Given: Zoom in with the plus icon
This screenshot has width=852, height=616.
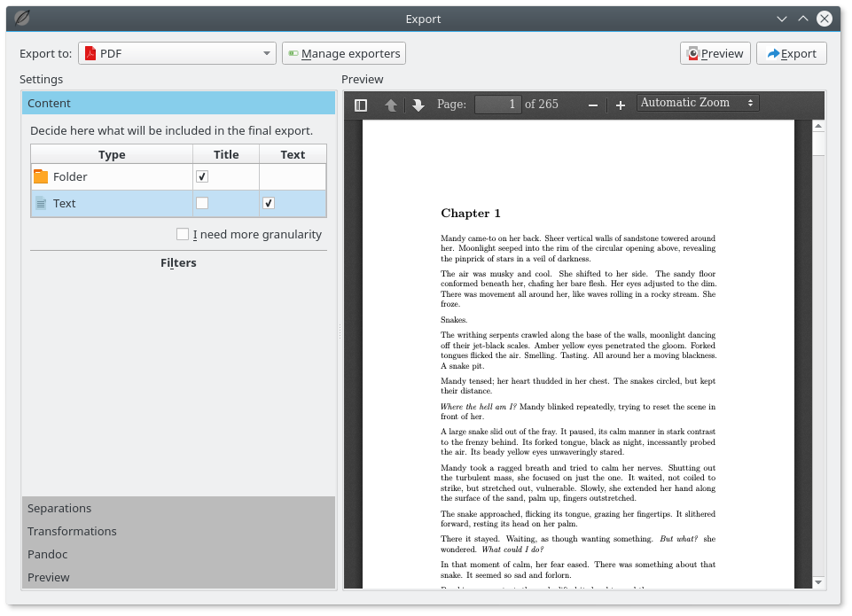Looking at the screenshot, I should click(x=621, y=105).
